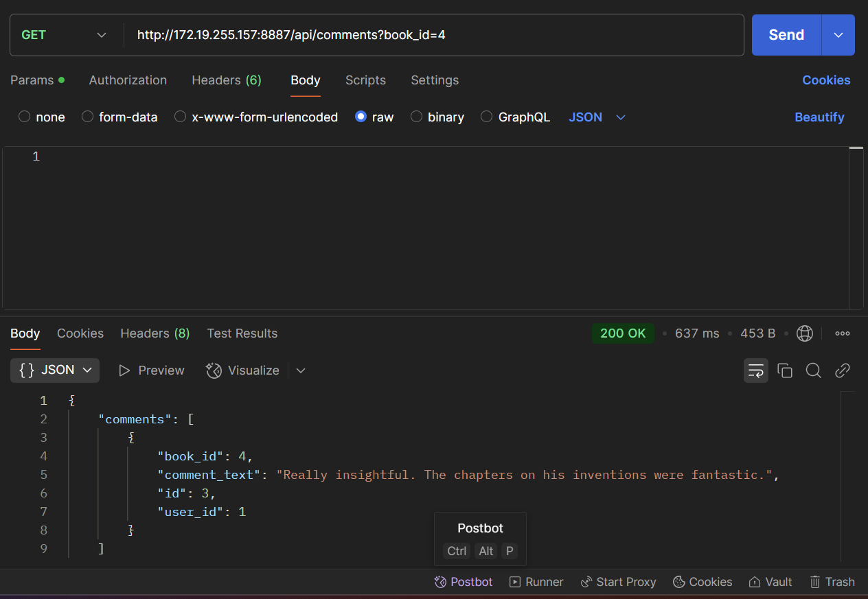Switch to the response Body tab
The image size is (868, 599).
(25, 333)
